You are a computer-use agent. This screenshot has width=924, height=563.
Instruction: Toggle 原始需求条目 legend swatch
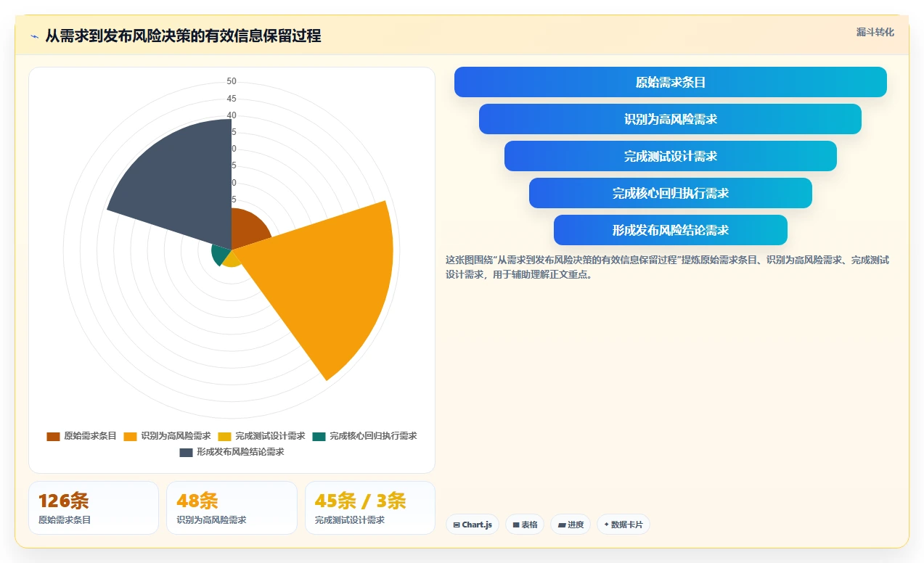click(x=53, y=437)
